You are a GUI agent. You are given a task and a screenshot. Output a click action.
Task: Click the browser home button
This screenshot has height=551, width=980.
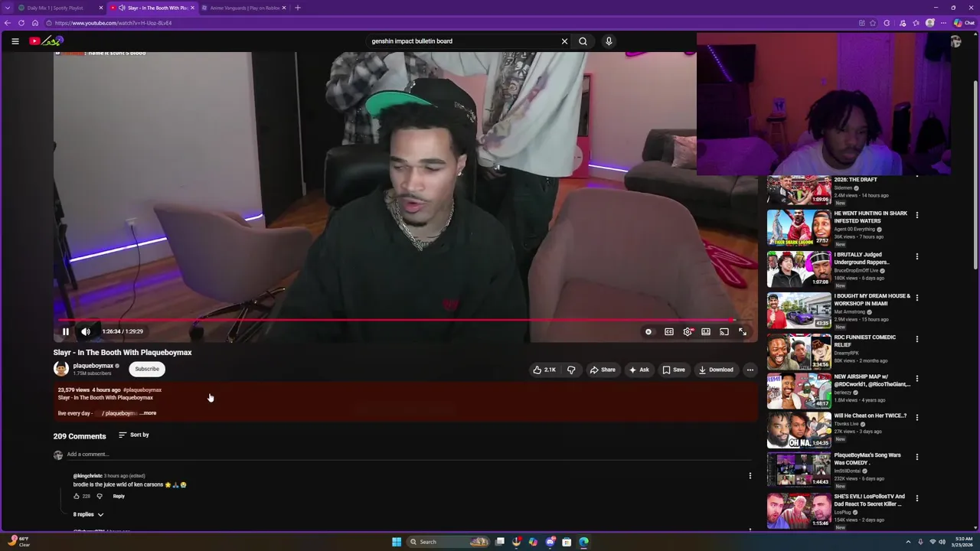pyautogui.click(x=34, y=23)
